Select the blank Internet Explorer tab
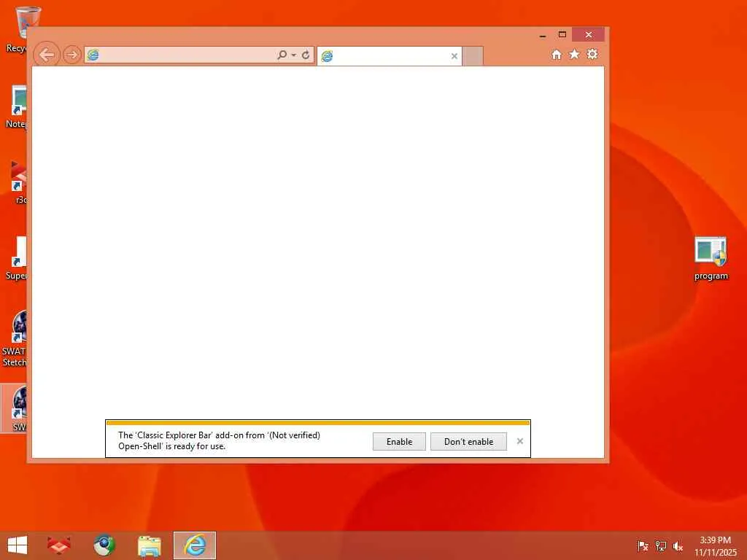This screenshot has width=747, height=560. (x=390, y=56)
